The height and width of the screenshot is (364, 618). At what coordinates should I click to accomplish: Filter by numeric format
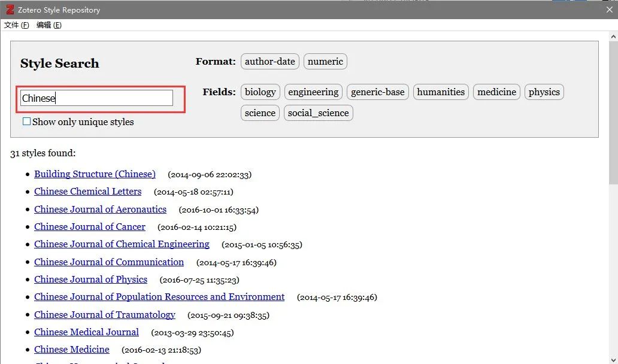click(x=325, y=62)
